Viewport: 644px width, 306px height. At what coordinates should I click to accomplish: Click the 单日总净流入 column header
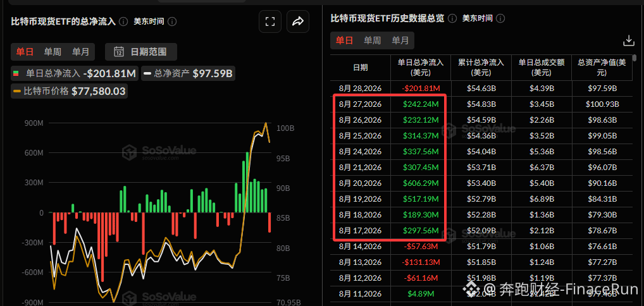[421, 68]
